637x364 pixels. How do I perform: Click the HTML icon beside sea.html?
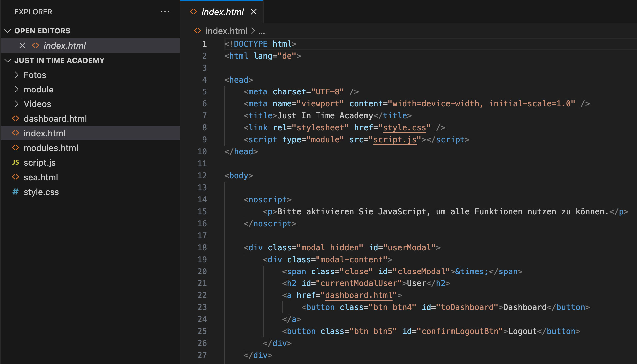[x=15, y=177]
